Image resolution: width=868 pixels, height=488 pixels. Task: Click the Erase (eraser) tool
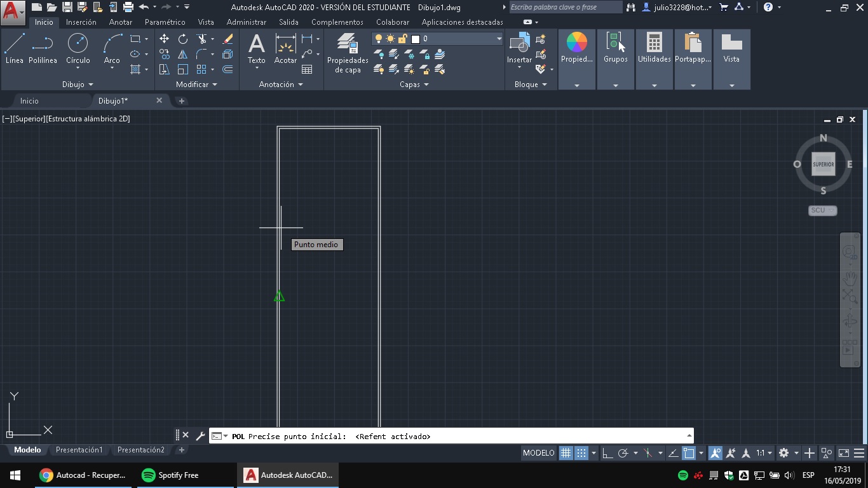click(x=227, y=39)
